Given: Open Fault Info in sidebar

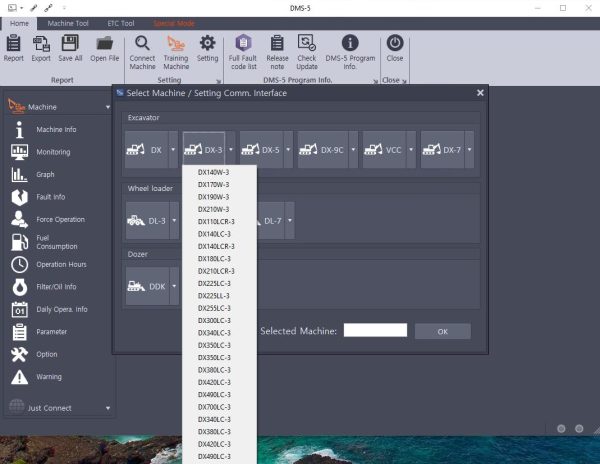Looking at the screenshot, I should coord(51,197).
